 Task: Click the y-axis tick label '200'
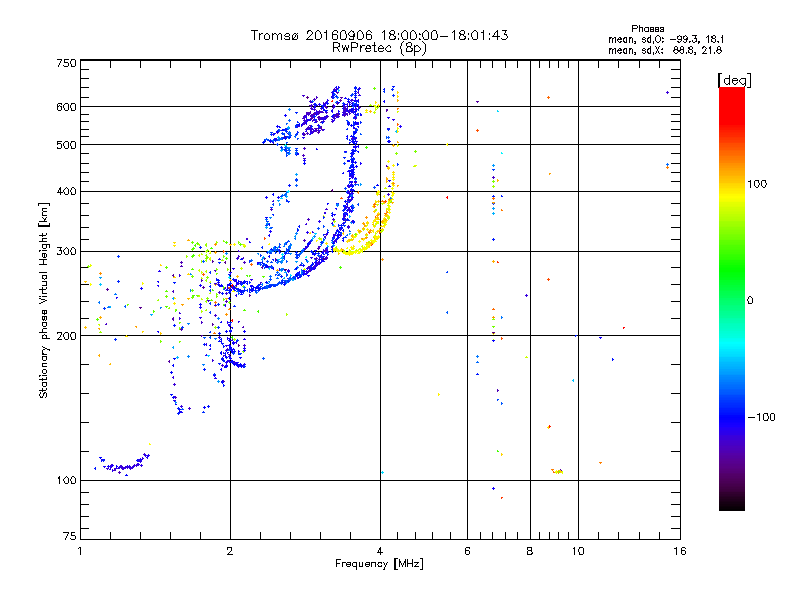pos(66,336)
